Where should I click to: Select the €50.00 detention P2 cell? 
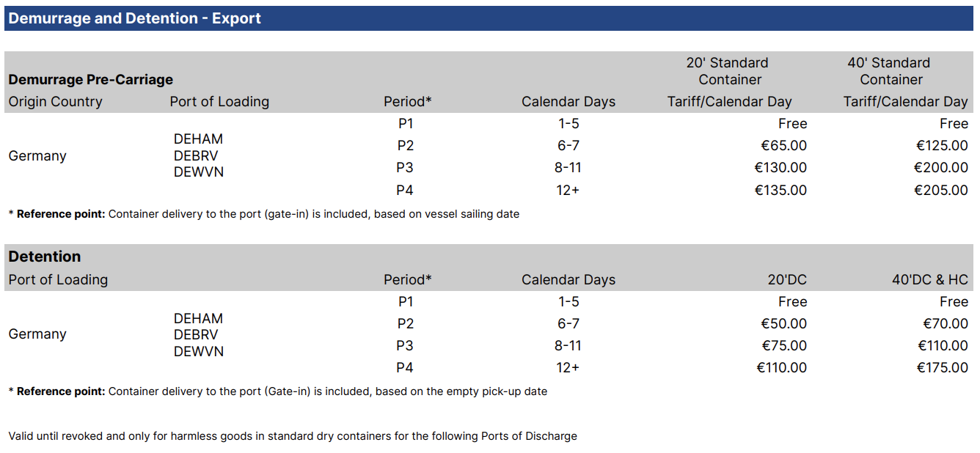pyautogui.click(x=783, y=323)
